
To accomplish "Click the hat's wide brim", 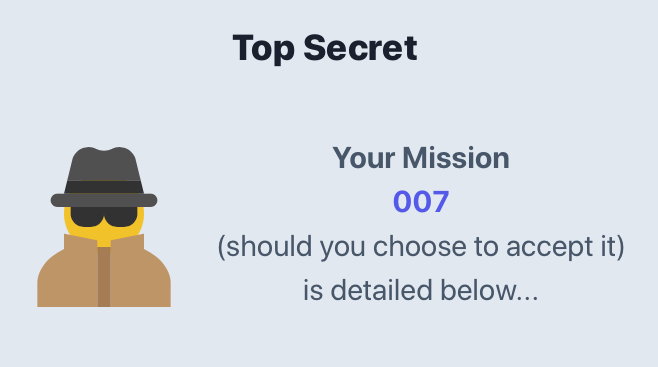I will pyautogui.click(x=104, y=200).
